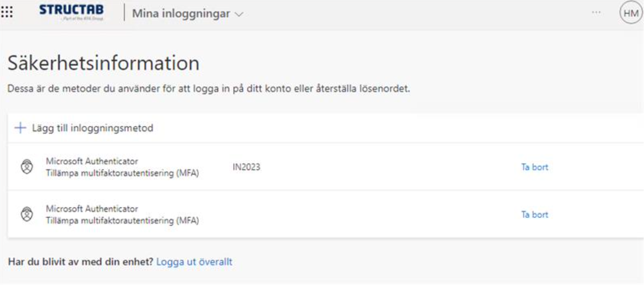This screenshot has height=285, width=644.
Task: Click the Säkerhetsinformation page heading
Action: click(x=103, y=63)
